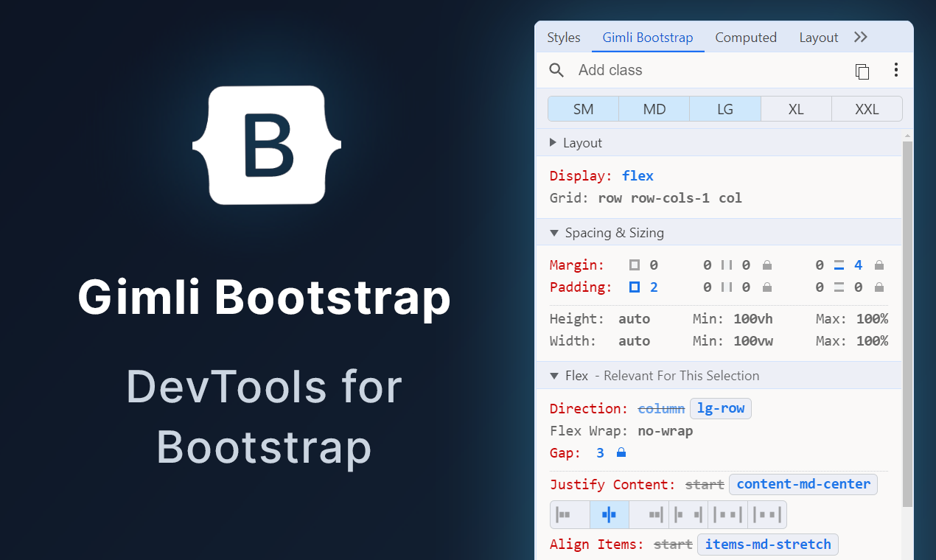Open the three-dot options menu
Screen dimensions: 936x560
coord(896,70)
